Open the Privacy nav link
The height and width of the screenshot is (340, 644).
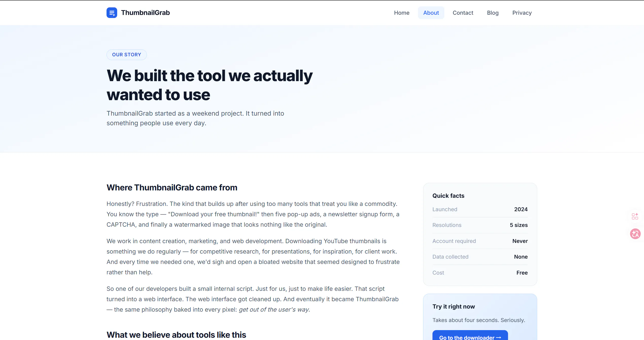click(x=522, y=13)
